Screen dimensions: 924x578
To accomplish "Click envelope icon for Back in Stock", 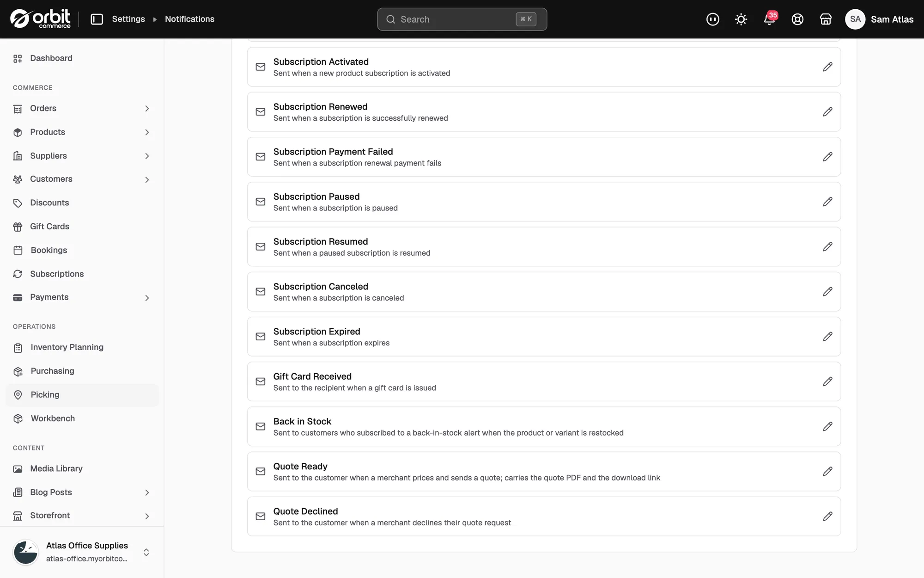I will [261, 426].
